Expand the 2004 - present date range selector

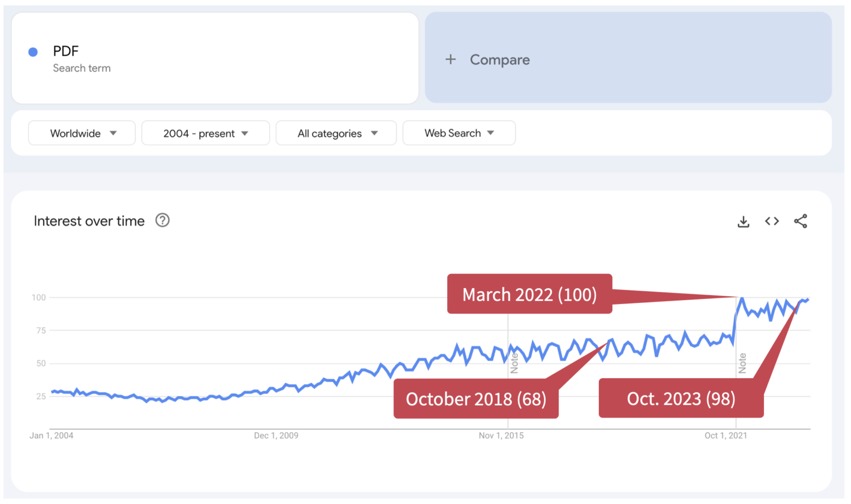(206, 133)
